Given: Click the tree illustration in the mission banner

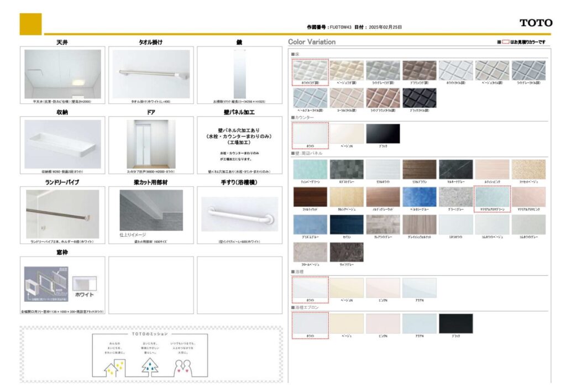Looking at the screenshot, I should (150, 365).
